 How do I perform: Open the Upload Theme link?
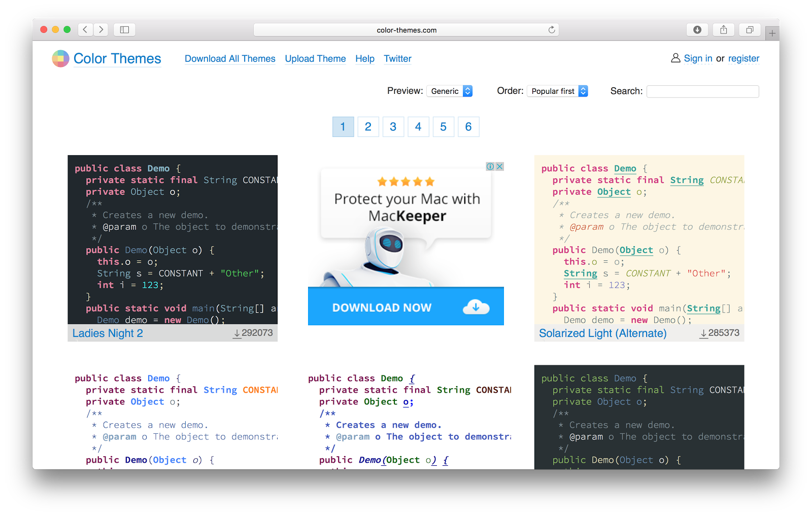point(315,59)
